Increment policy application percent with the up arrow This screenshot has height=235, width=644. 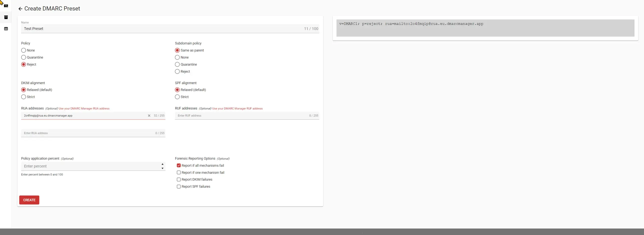coord(162,164)
